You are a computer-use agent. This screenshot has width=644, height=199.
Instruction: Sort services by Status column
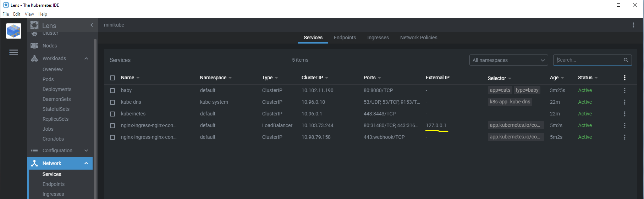[x=588, y=78]
